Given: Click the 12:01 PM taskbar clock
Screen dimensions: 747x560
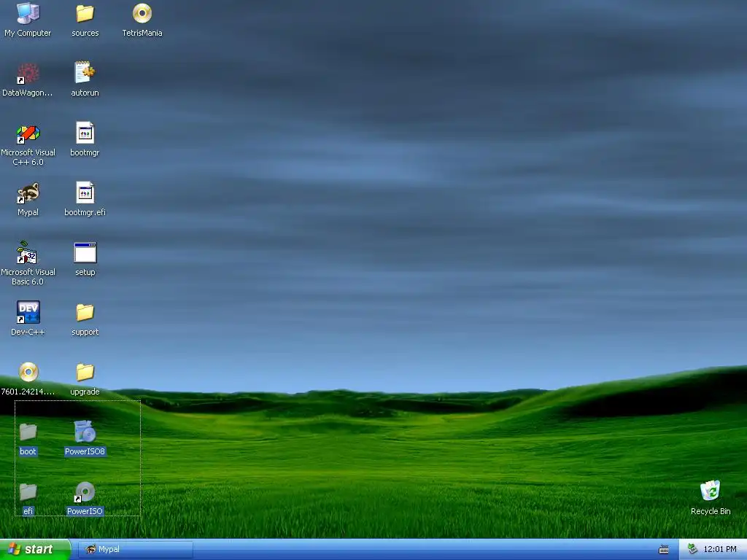Looking at the screenshot, I should pos(720,549).
